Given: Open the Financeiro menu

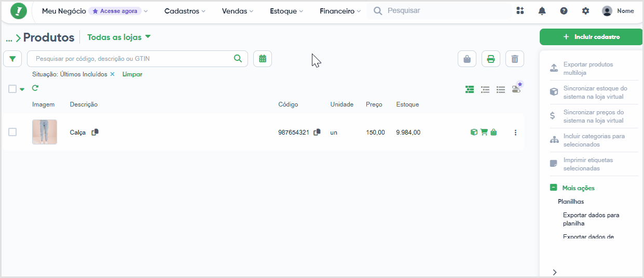Looking at the screenshot, I should (340, 11).
